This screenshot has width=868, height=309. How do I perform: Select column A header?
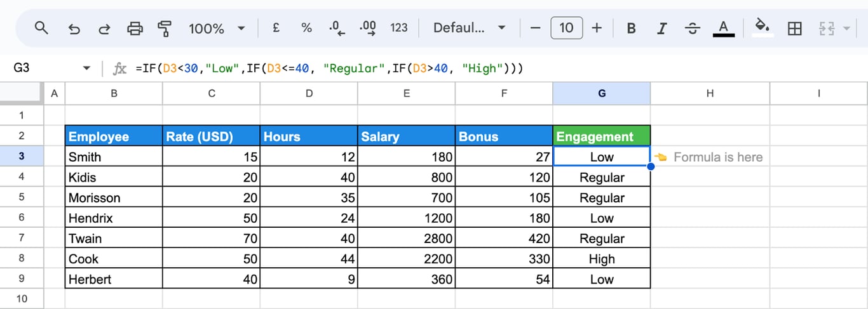tap(54, 93)
